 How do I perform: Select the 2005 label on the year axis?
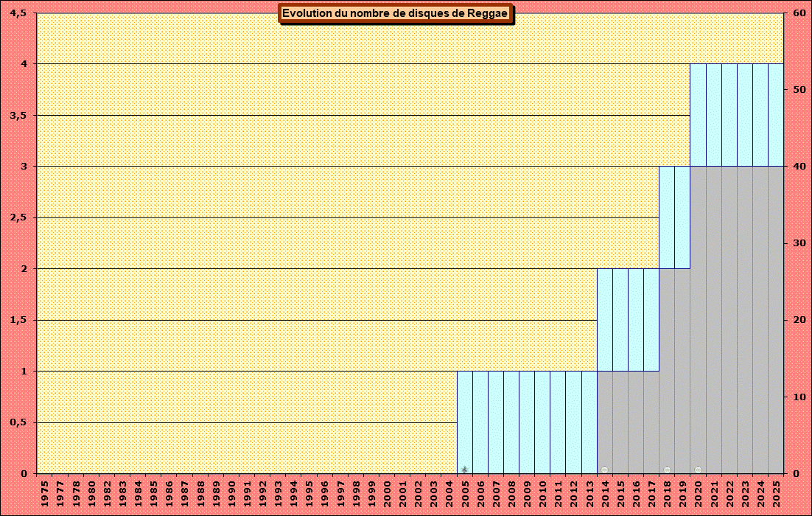click(465, 494)
